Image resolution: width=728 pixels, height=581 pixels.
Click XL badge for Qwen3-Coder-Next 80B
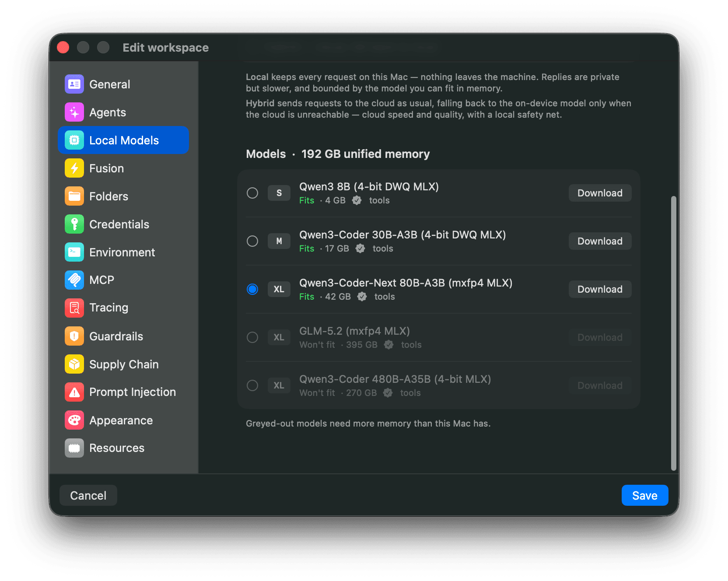(x=279, y=289)
